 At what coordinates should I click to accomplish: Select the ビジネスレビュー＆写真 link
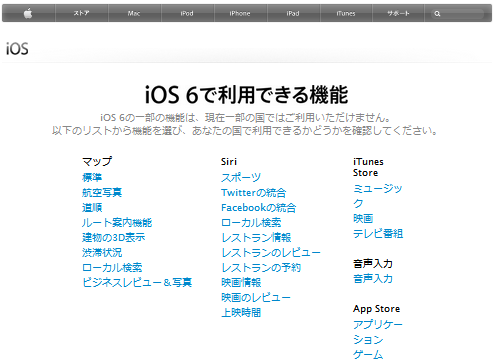pos(137,283)
